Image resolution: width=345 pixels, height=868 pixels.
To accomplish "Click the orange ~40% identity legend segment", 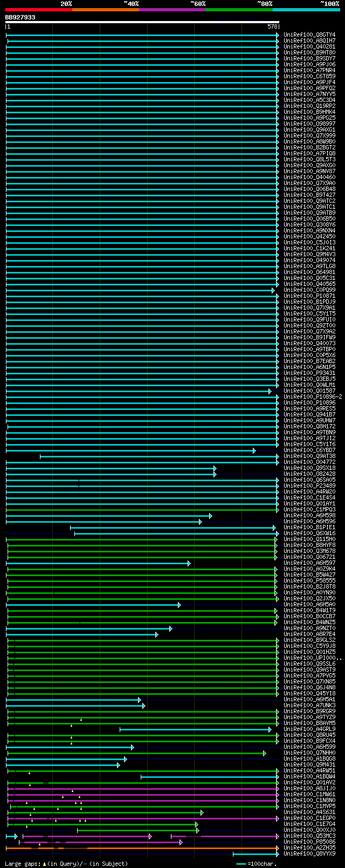I will tap(105, 10).
